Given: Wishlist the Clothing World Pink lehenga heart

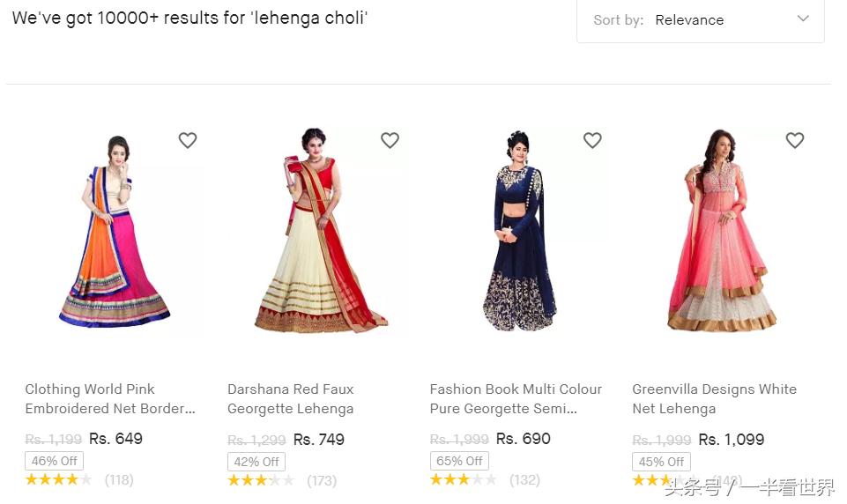Looking at the screenshot, I should pyautogui.click(x=188, y=140).
